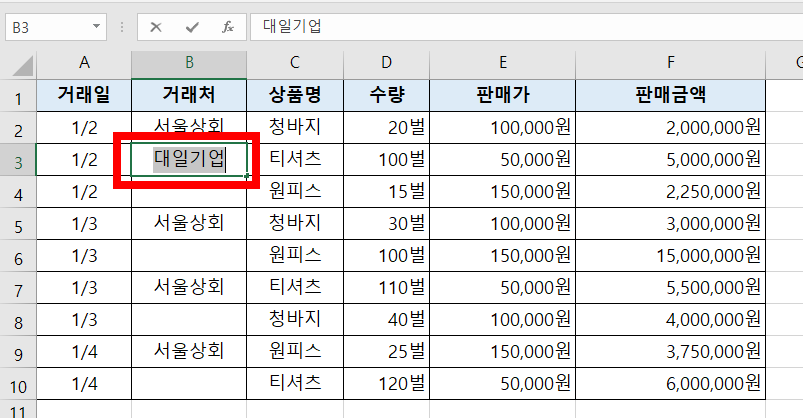Select column B header
This screenshot has width=803, height=418.
pyautogui.click(x=189, y=63)
